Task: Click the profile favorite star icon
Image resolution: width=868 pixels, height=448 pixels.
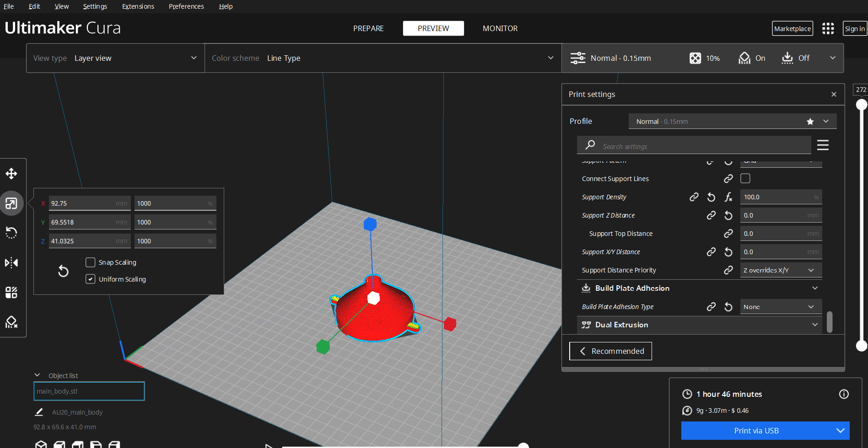Action: point(810,122)
